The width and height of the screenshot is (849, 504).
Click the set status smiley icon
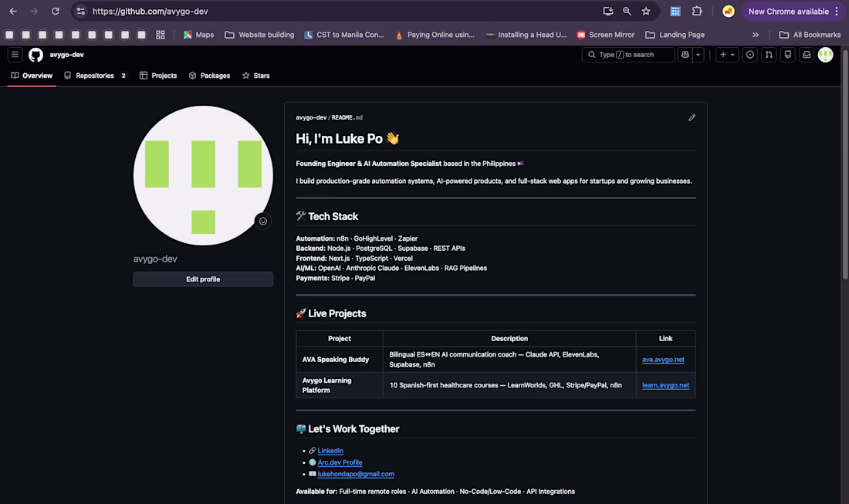262,222
